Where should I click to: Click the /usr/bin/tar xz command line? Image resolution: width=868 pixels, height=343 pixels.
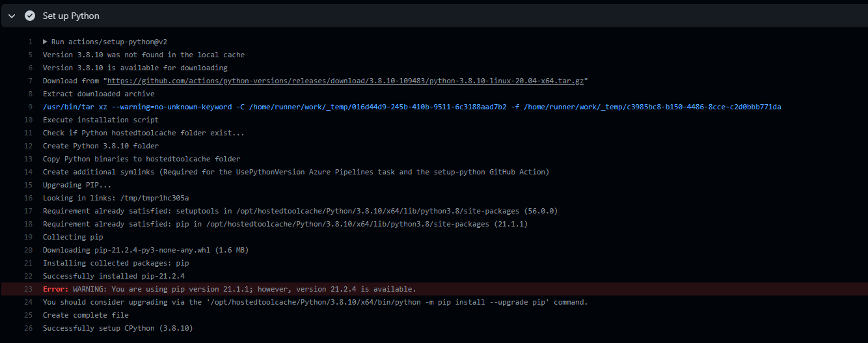coord(412,107)
